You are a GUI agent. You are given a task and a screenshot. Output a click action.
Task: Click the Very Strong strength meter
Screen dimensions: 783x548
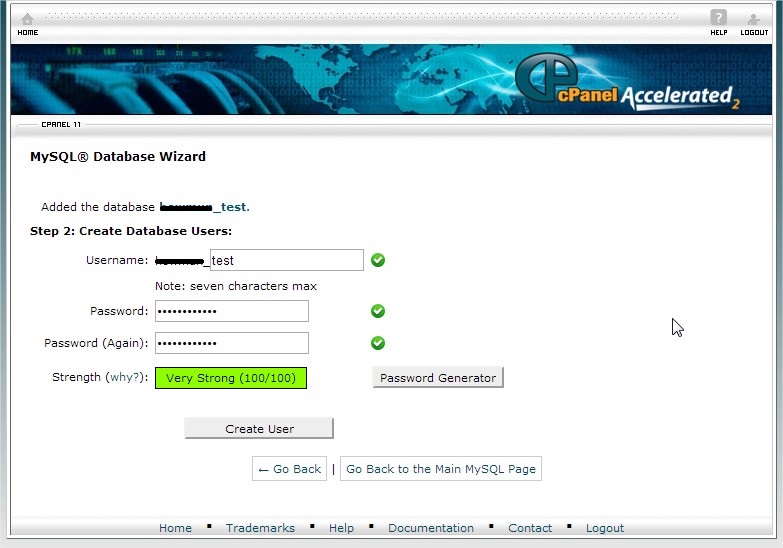231,378
